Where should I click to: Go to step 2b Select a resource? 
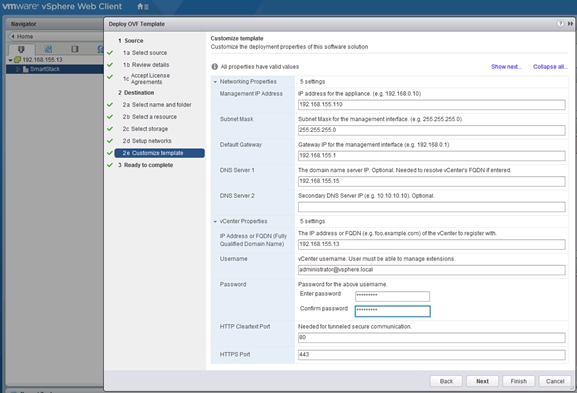click(149, 117)
